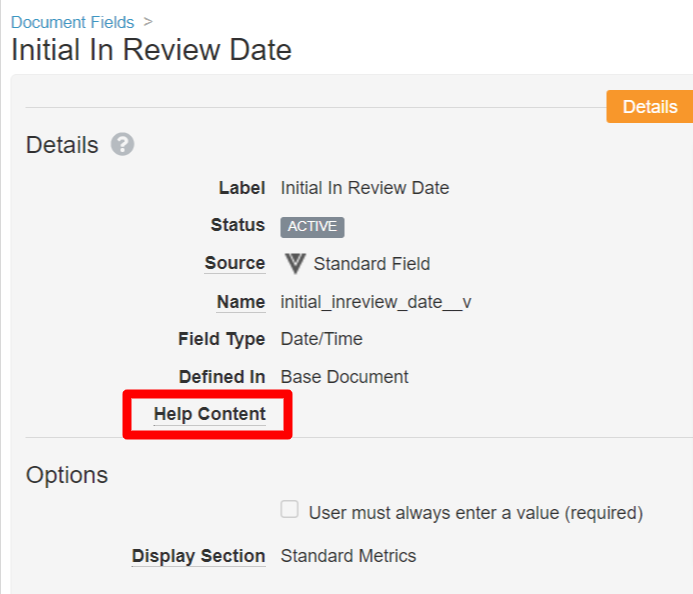Click the Details section heading text
The height and width of the screenshot is (594, 693).
coord(62,145)
